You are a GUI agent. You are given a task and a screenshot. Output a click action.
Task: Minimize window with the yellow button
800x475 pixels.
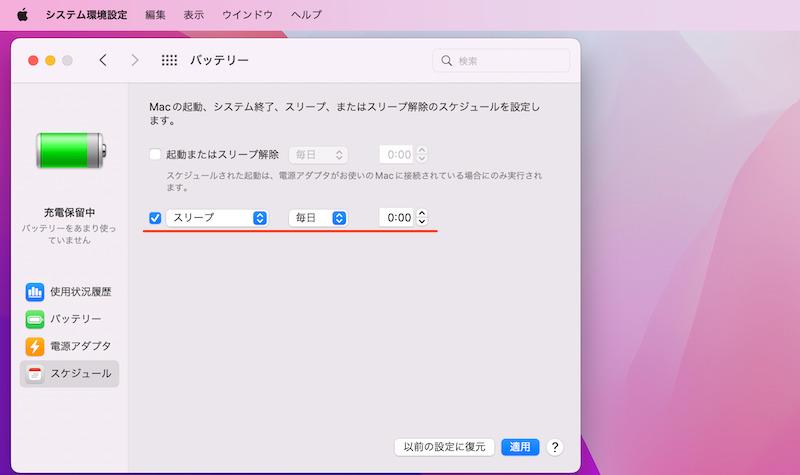[x=50, y=61]
